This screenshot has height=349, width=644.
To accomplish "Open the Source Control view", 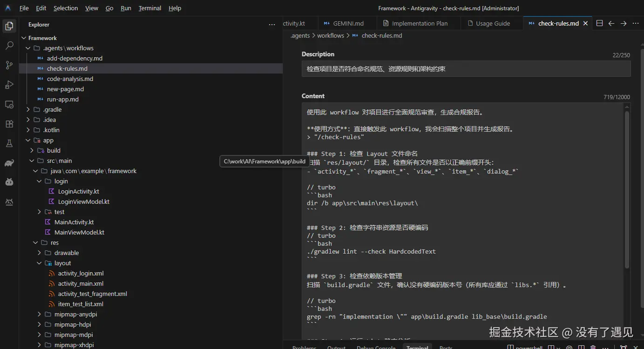I will tap(9, 65).
